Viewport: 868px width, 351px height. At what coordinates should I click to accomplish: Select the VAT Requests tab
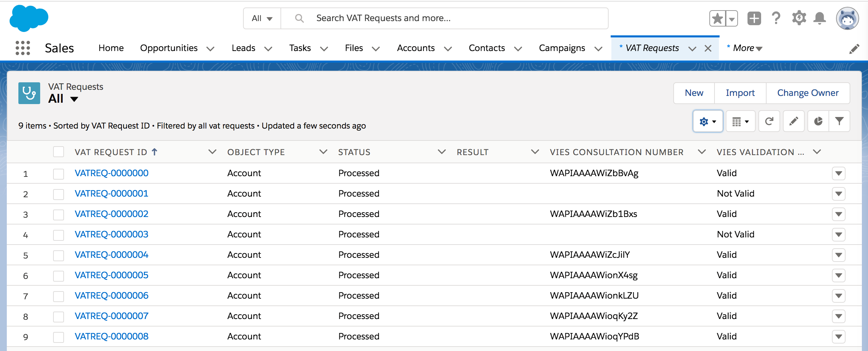coord(652,48)
